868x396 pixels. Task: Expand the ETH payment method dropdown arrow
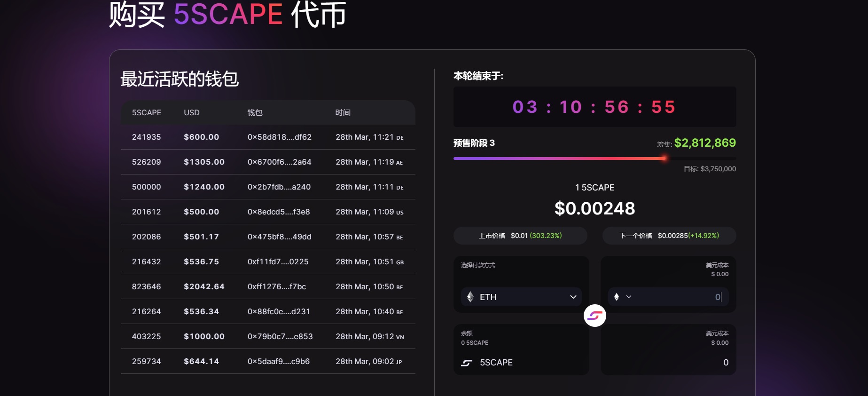click(x=573, y=297)
